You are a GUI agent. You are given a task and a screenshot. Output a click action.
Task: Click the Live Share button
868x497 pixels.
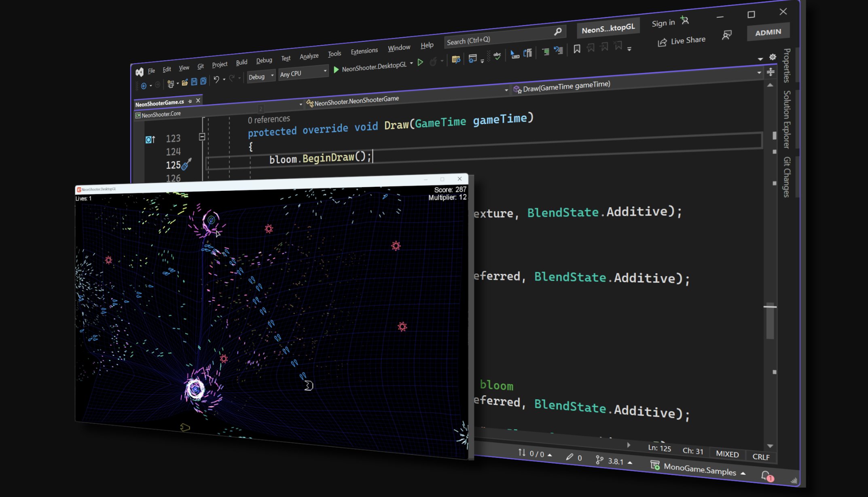point(682,41)
